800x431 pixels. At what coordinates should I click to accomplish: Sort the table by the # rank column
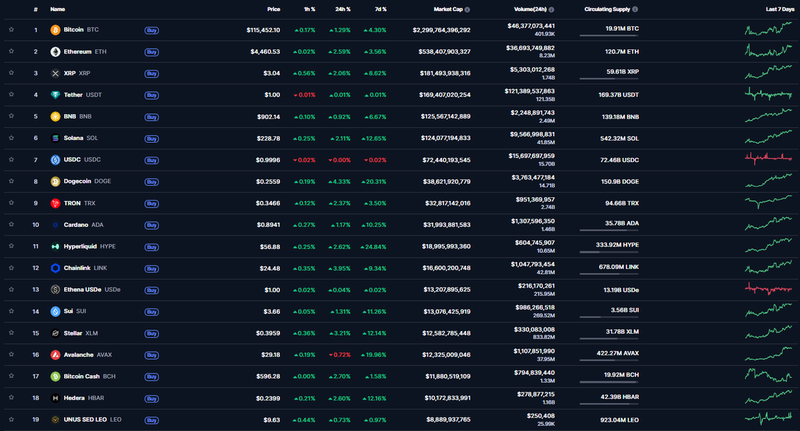[x=36, y=9]
